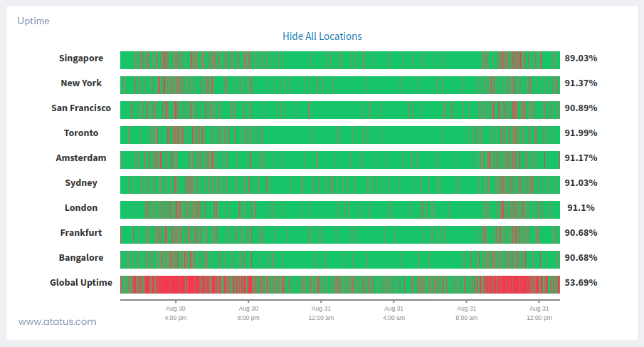The width and height of the screenshot is (644, 347).
Task: Click Bangalore's 90.68% uptime value
Action: point(581,258)
